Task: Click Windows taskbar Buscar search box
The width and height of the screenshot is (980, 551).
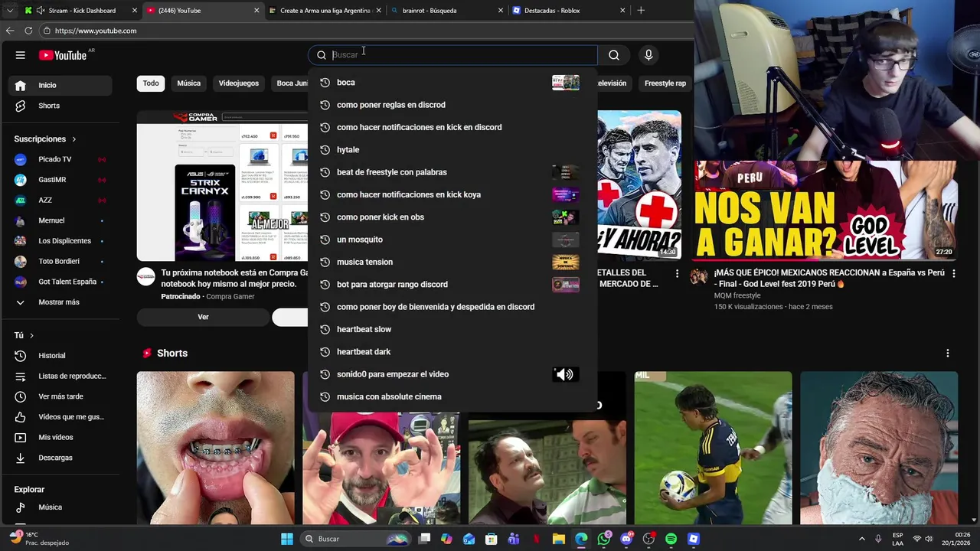Action: (x=358, y=539)
